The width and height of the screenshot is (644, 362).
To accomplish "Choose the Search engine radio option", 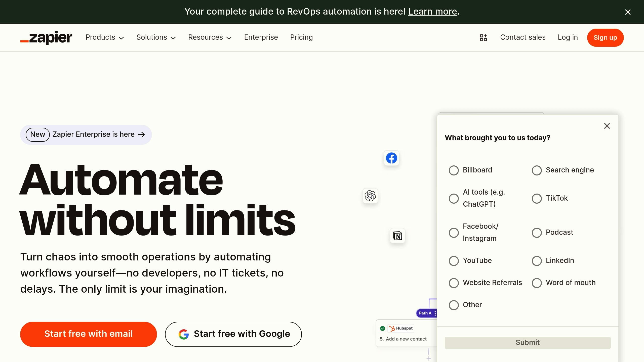I will (x=537, y=170).
